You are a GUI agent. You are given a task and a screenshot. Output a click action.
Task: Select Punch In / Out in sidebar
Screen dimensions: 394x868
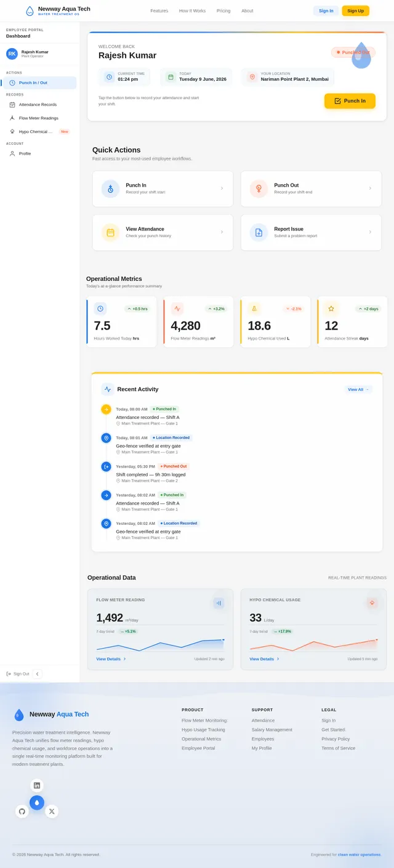pyautogui.click(x=39, y=83)
